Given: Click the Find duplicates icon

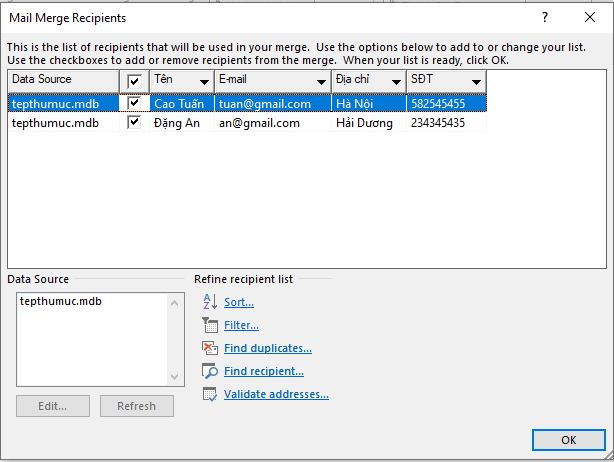Looking at the screenshot, I should [210, 348].
